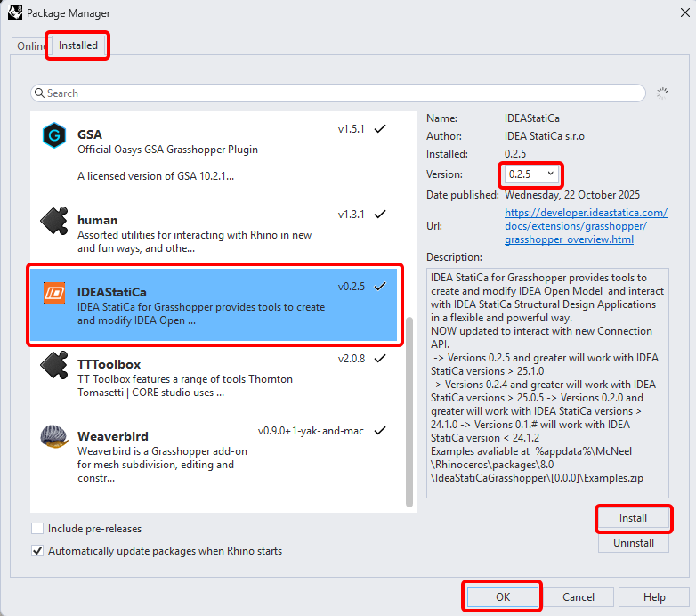Click the Weaverbird package icon
696x616 pixels.
pyautogui.click(x=54, y=437)
